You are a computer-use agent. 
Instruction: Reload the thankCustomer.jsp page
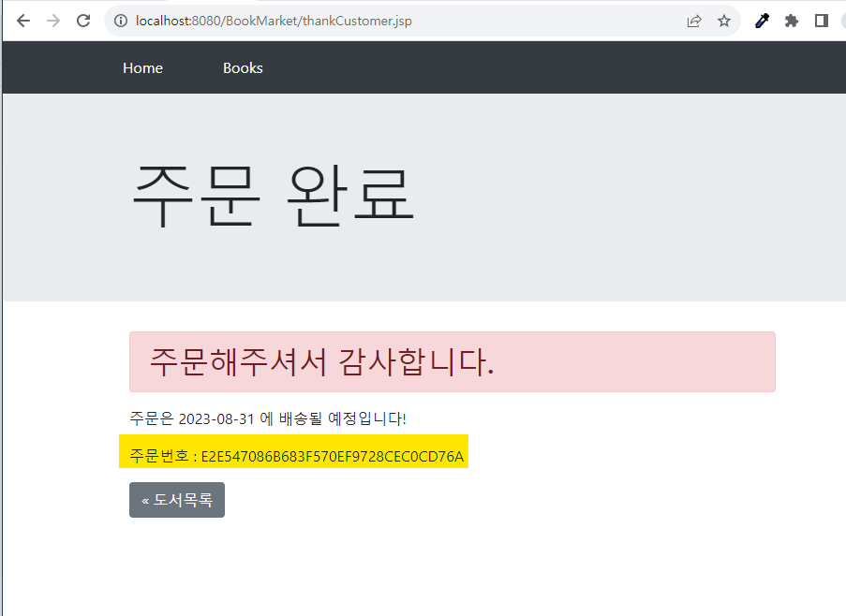(x=83, y=21)
